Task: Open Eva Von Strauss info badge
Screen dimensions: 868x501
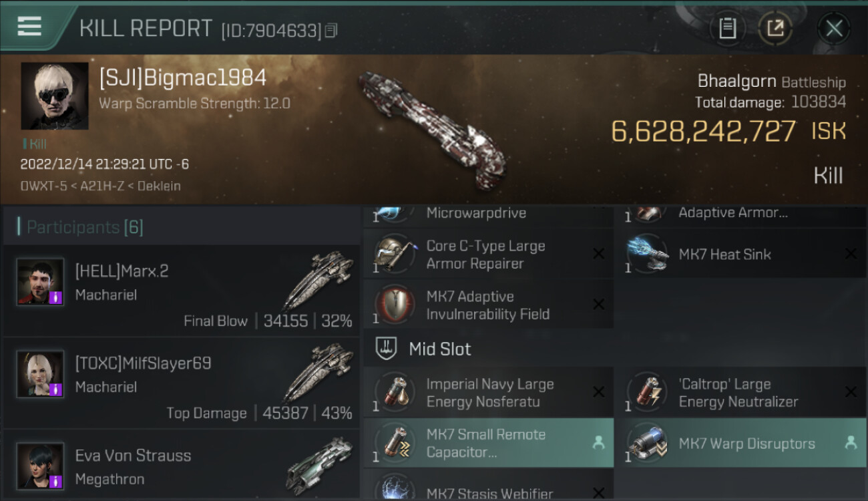Action: coord(56,481)
